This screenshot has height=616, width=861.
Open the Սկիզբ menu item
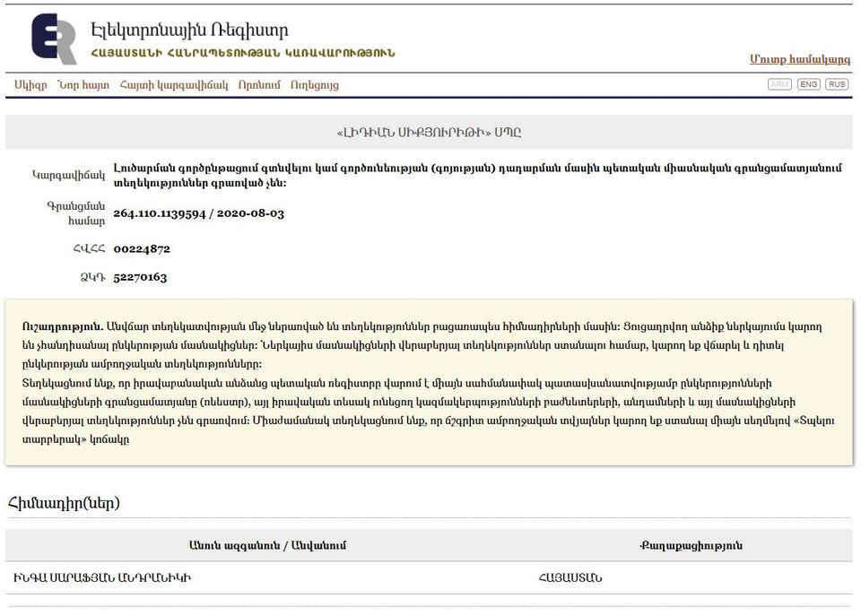(30, 85)
